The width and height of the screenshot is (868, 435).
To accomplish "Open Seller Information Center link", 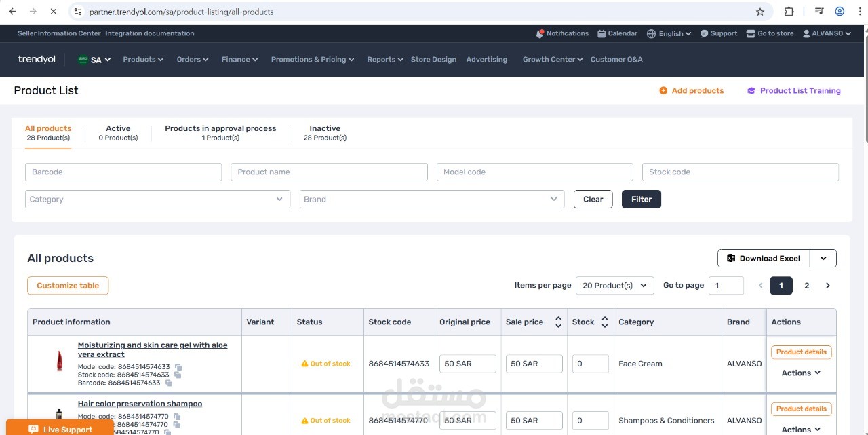I will coord(59,33).
